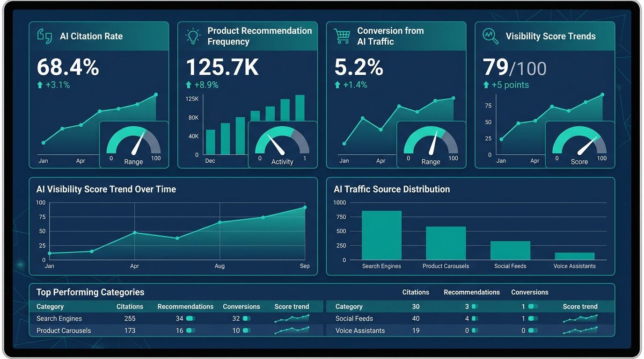Open the Voice Assistants row score trend sparkline
The width and height of the screenshot is (644, 359).
(x=580, y=330)
